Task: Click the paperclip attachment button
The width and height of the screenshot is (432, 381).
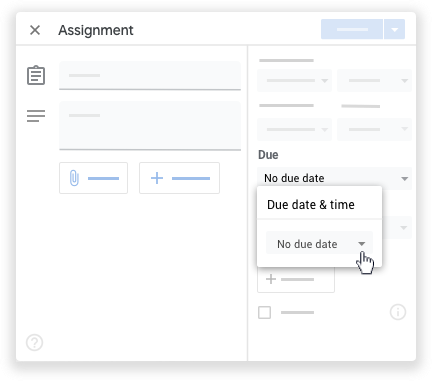Action: pyautogui.click(x=93, y=178)
